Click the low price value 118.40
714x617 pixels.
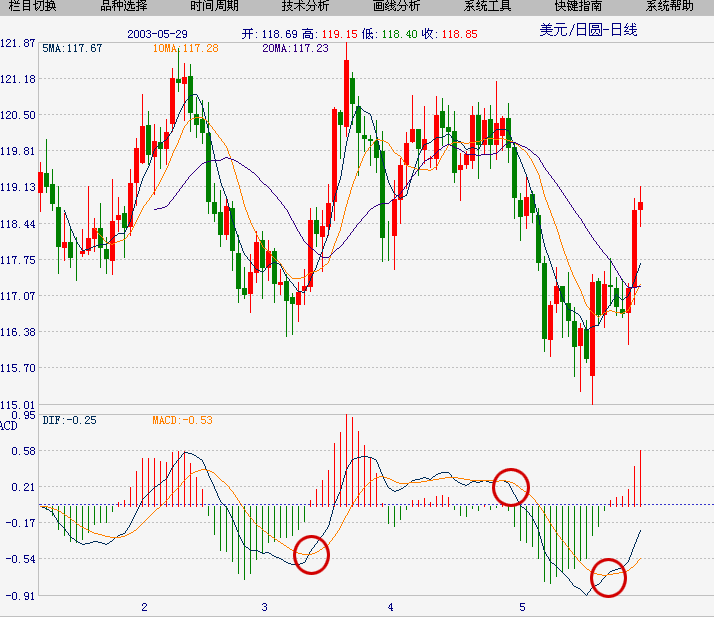click(399, 34)
